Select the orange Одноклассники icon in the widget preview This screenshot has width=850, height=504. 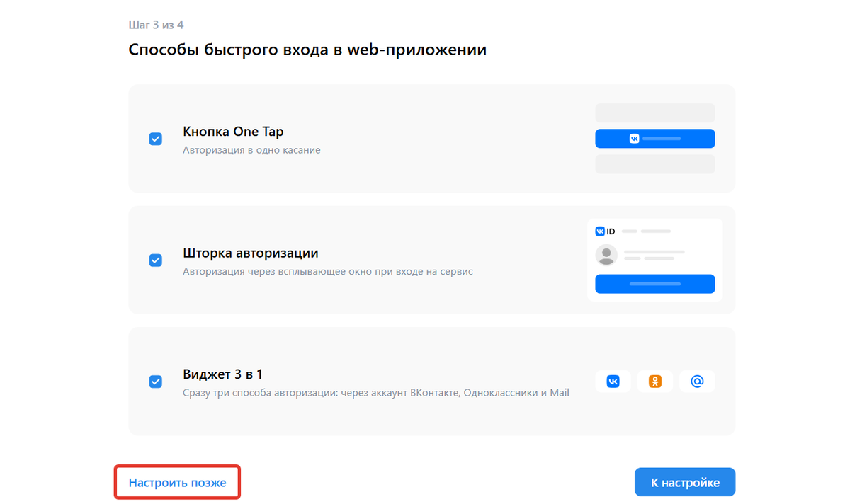pos(655,381)
